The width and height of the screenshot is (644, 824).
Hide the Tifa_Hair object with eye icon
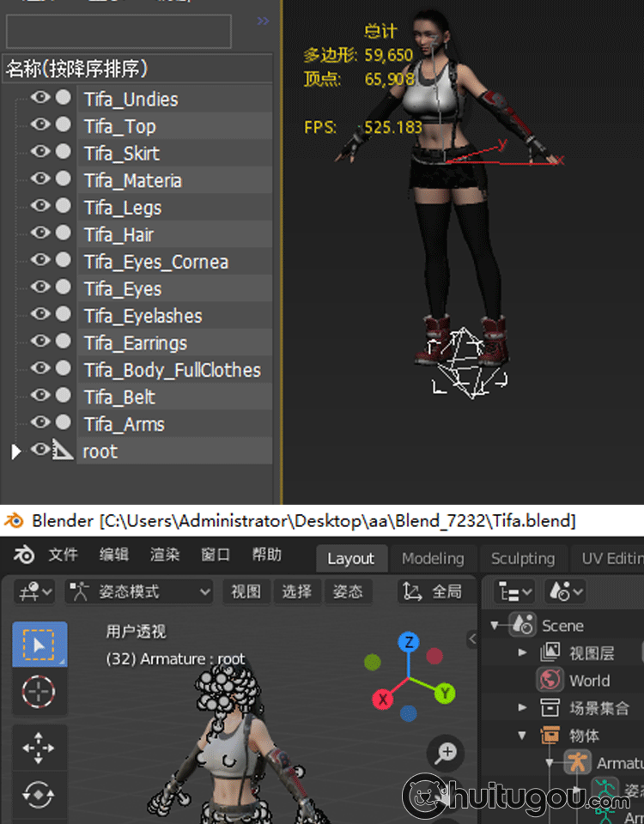coord(40,233)
